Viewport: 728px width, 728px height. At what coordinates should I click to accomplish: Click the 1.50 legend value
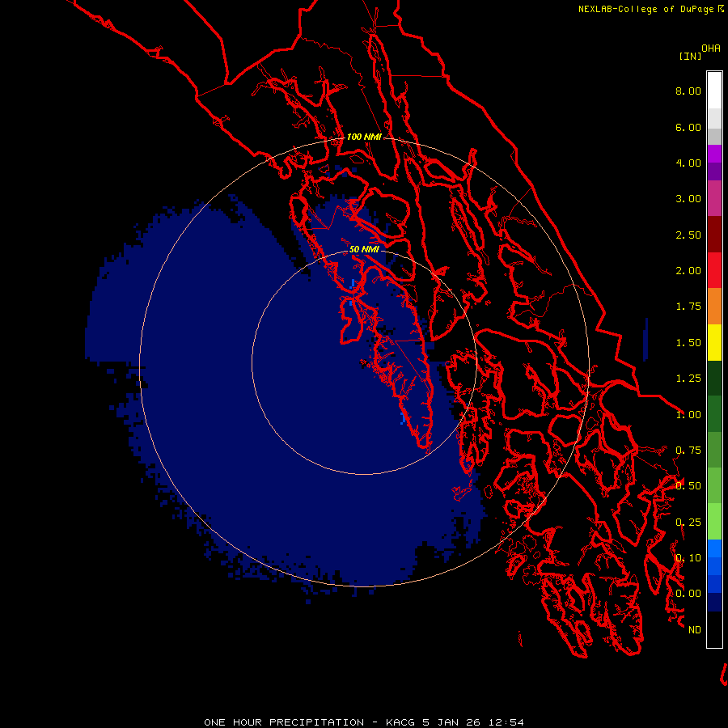coord(688,343)
